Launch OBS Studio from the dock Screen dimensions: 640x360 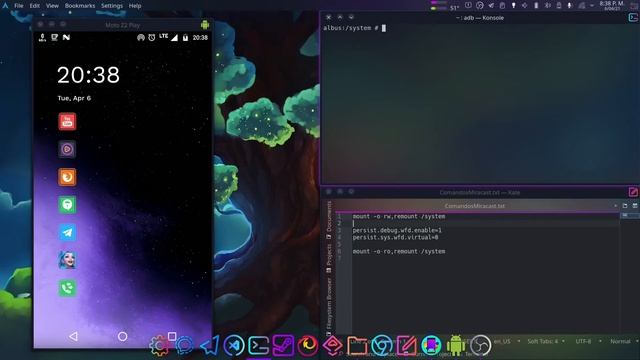click(481, 346)
